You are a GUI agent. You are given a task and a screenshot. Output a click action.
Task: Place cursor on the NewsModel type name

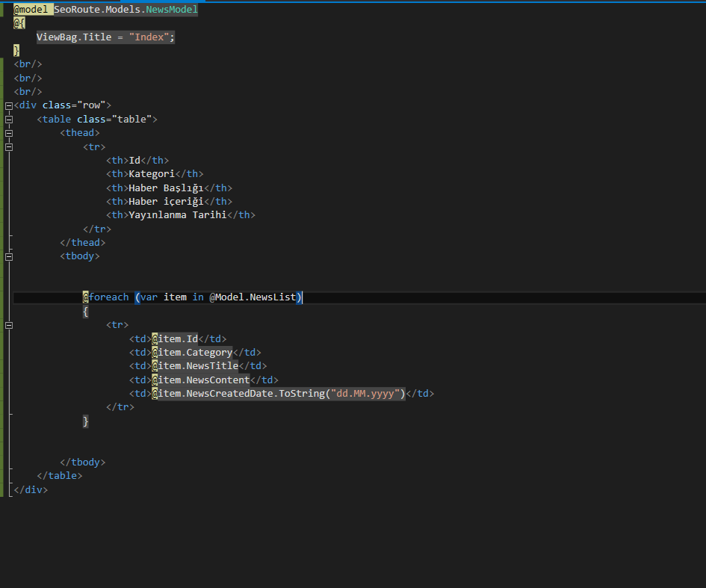coord(172,10)
